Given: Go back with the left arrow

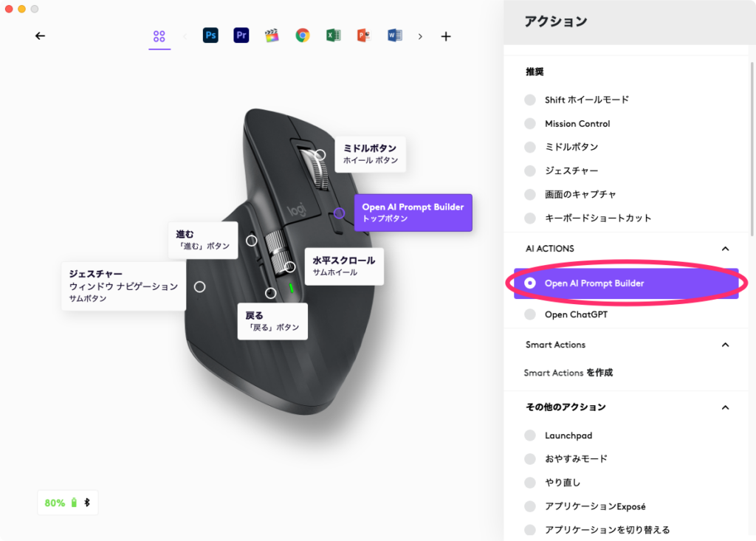Looking at the screenshot, I should (x=40, y=35).
